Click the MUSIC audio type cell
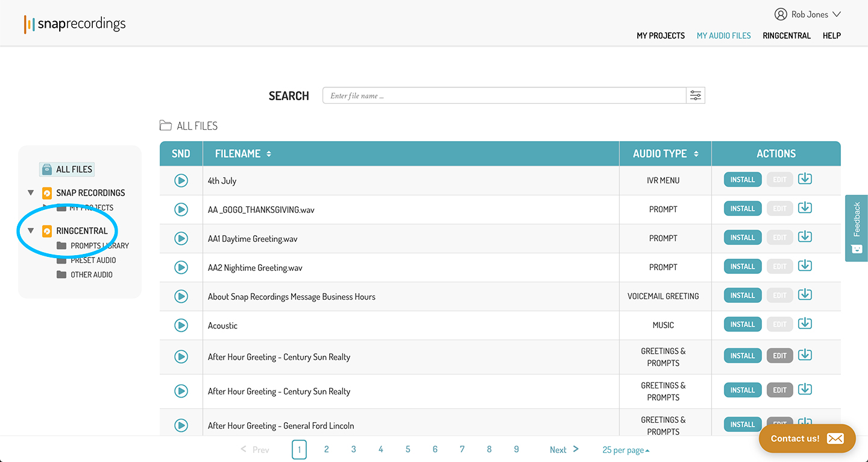The image size is (868, 462). (663, 325)
